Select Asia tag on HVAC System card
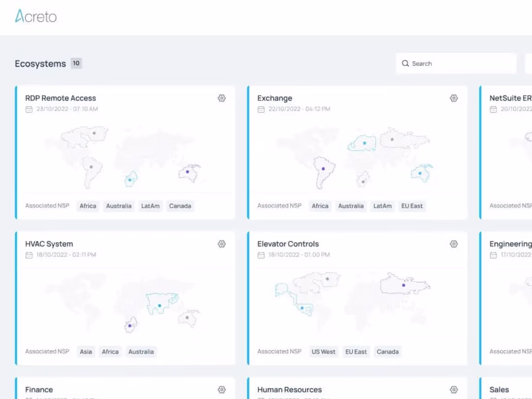532x399 pixels. pyautogui.click(x=86, y=352)
